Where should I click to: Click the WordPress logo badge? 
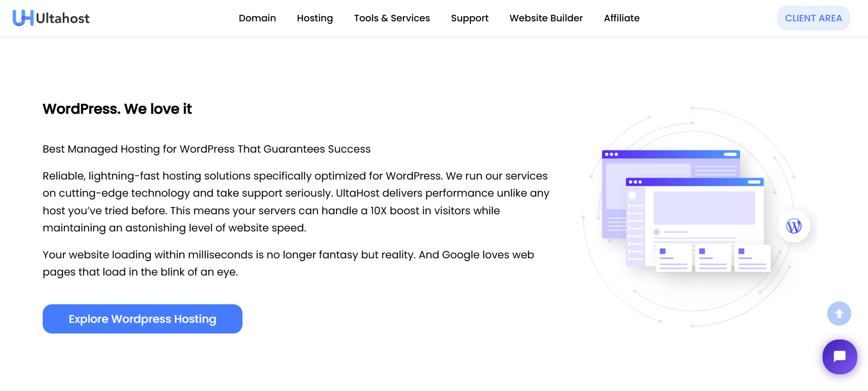point(794,226)
